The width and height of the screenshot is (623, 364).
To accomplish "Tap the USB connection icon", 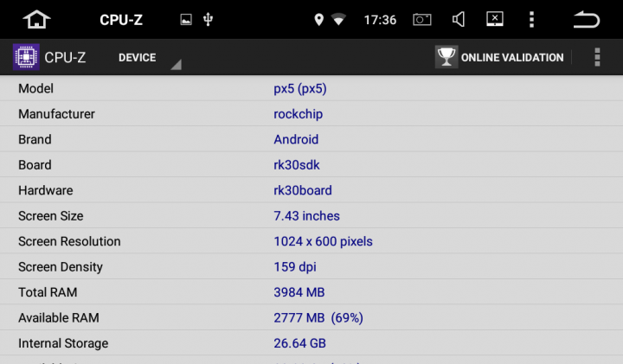I will tap(208, 19).
